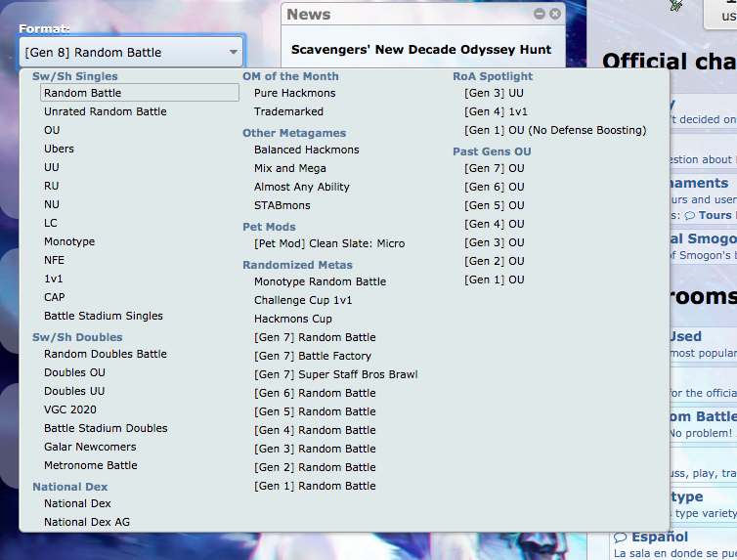Screen dimensions: 737x560
Task: Click the Format dropdown arrow
Action: tap(234, 52)
